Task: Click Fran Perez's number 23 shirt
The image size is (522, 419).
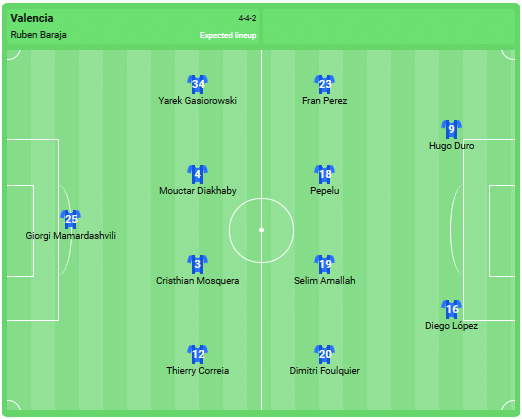Action: [325, 84]
